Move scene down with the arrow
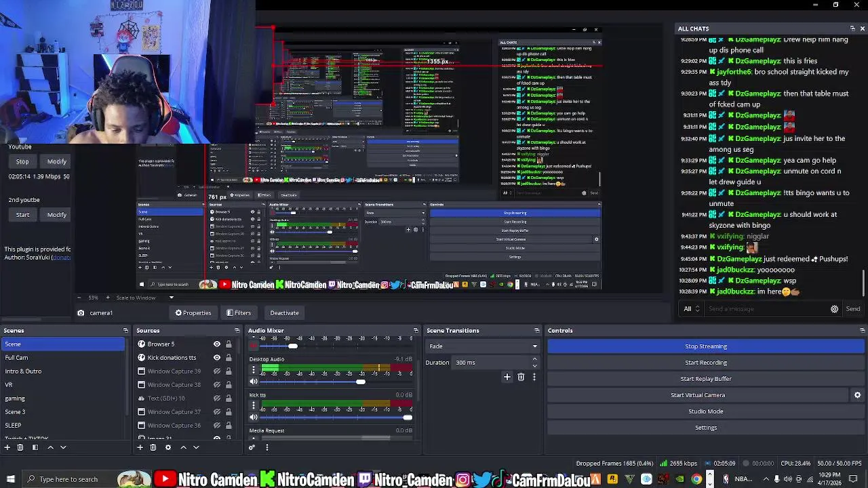The width and height of the screenshot is (868, 488). (63, 447)
